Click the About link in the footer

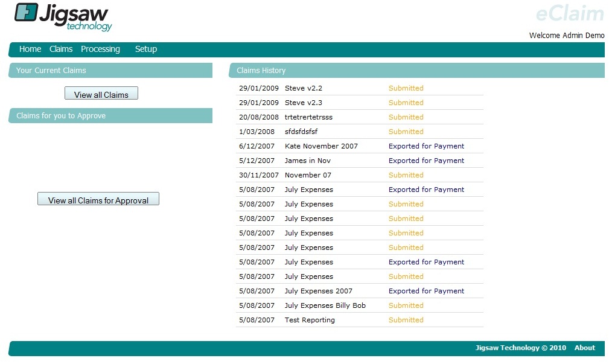tap(584, 348)
